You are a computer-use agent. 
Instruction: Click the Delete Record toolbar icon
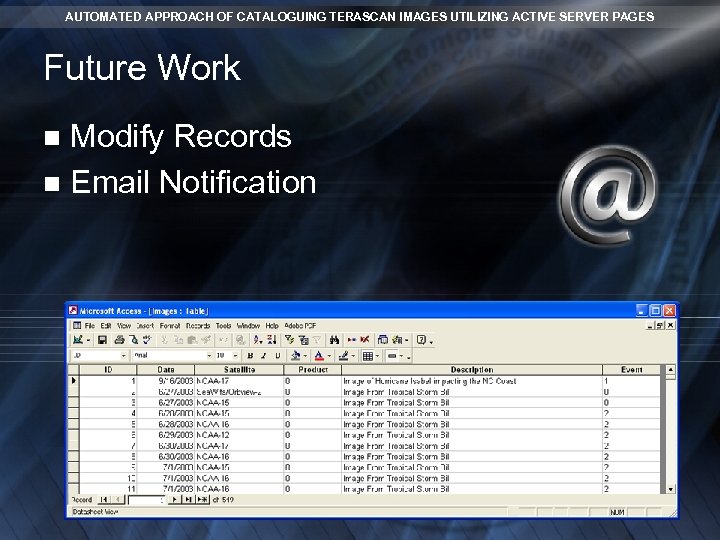coord(365,340)
